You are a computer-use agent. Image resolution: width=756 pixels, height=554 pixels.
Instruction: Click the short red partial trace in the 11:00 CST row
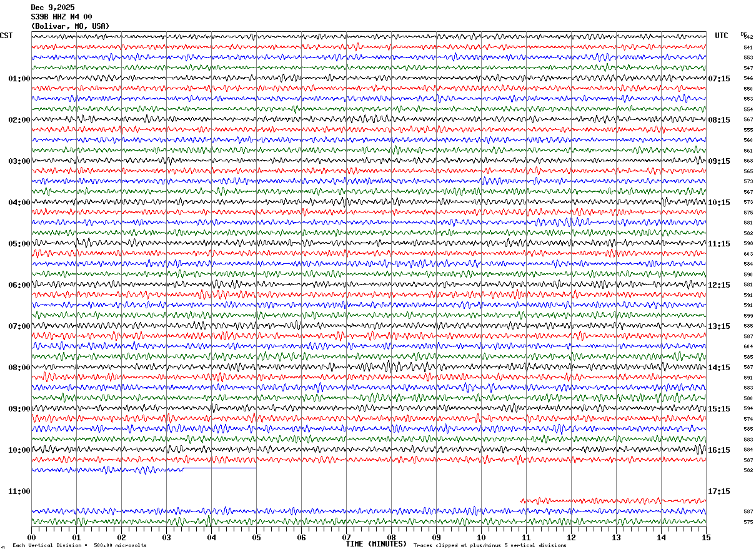[613, 500]
